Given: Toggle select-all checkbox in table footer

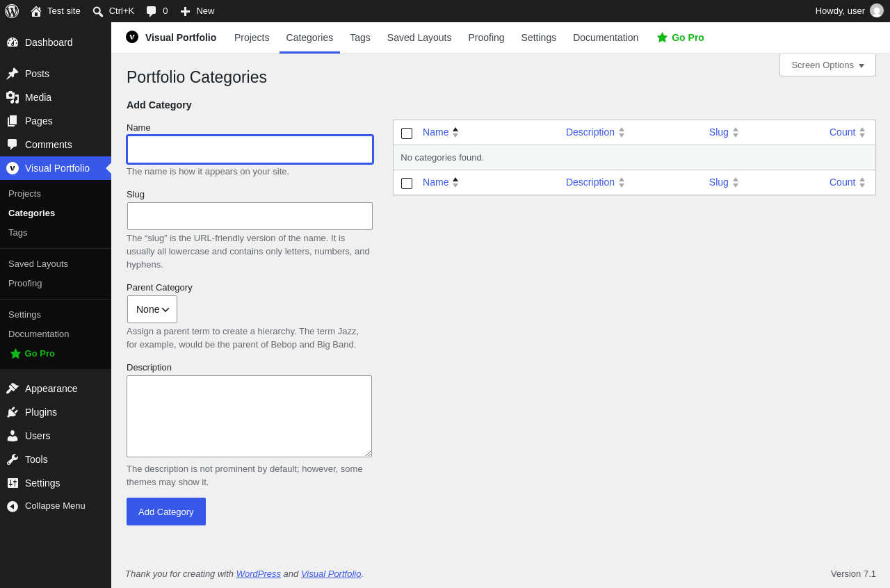Looking at the screenshot, I should pyautogui.click(x=407, y=183).
